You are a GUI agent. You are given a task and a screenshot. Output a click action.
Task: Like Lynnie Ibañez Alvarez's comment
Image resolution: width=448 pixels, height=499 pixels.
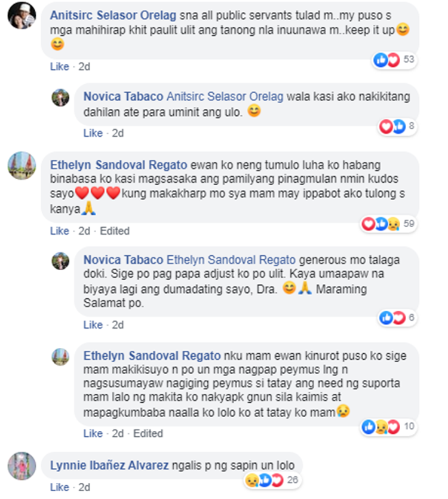tap(60, 487)
